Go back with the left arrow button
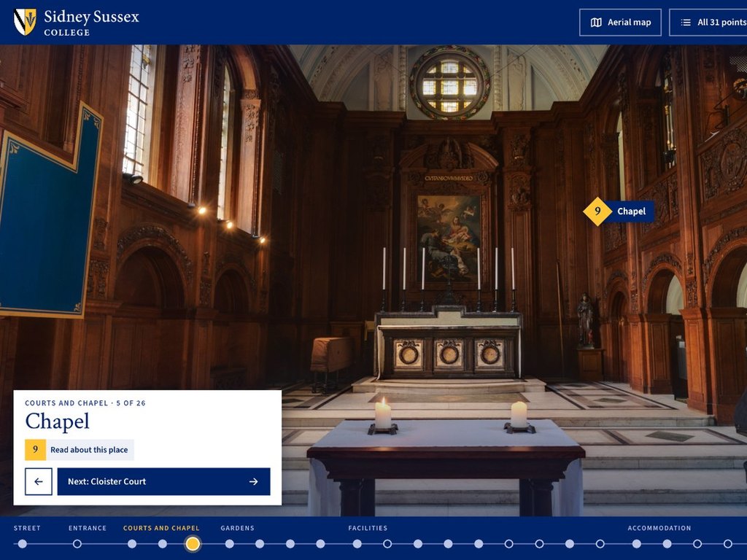This screenshot has width=747, height=560. coord(39,481)
